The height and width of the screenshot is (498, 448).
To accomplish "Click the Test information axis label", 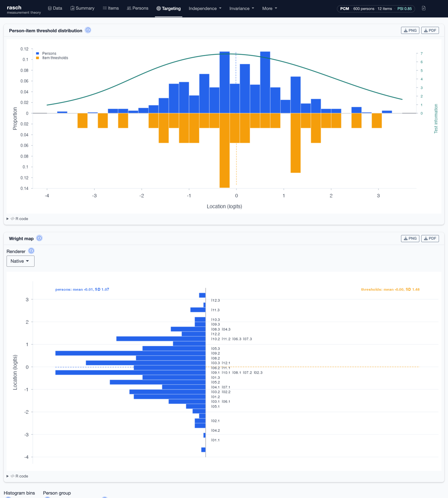I will pos(436,119).
